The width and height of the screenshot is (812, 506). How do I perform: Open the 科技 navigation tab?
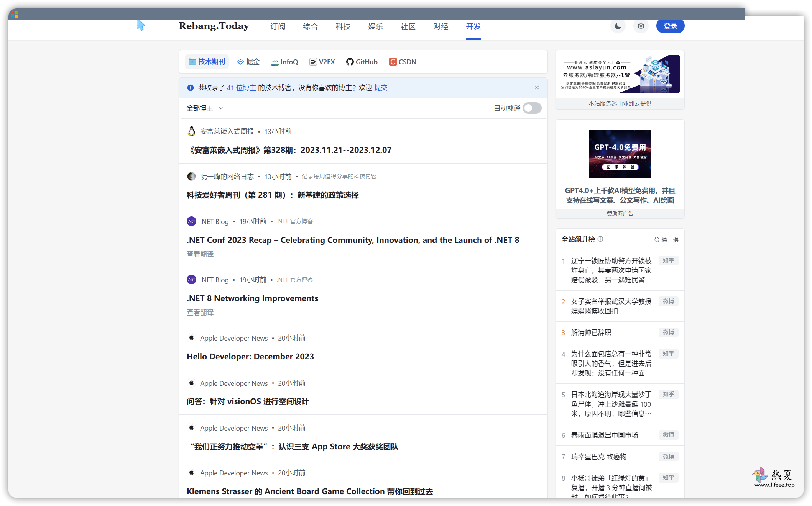pyautogui.click(x=343, y=26)
